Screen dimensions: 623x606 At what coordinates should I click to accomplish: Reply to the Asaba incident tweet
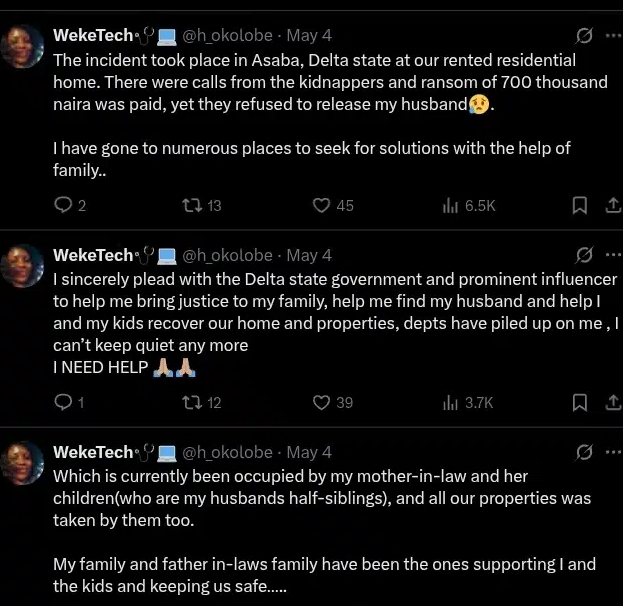coord(62,205)
